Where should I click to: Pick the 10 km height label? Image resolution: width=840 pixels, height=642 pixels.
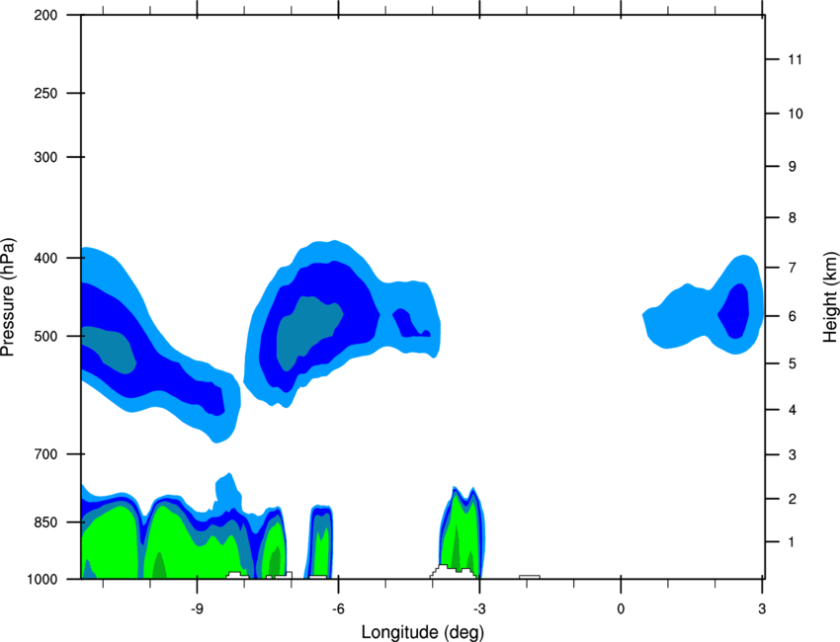click(x=795, y=114)
